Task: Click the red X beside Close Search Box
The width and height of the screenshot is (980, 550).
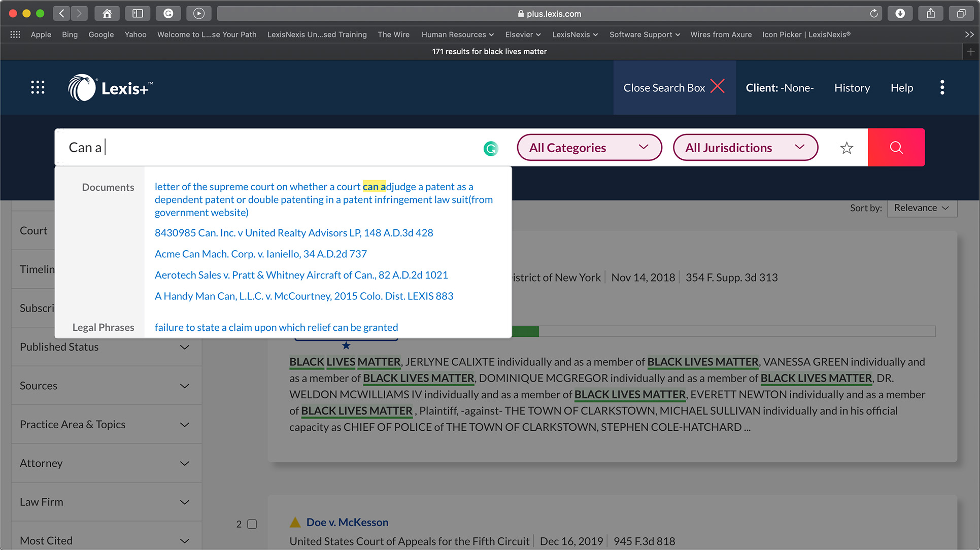Action: point(717,86)
